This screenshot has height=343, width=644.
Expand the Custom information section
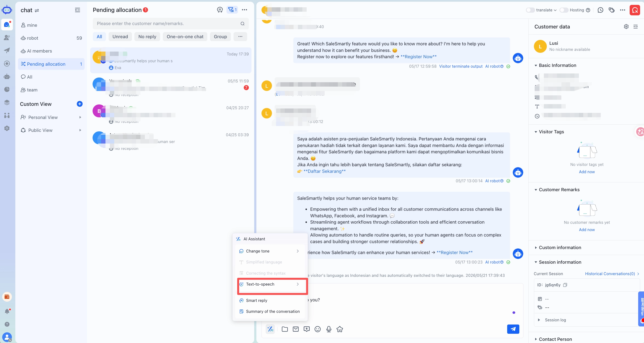(536, 248)
